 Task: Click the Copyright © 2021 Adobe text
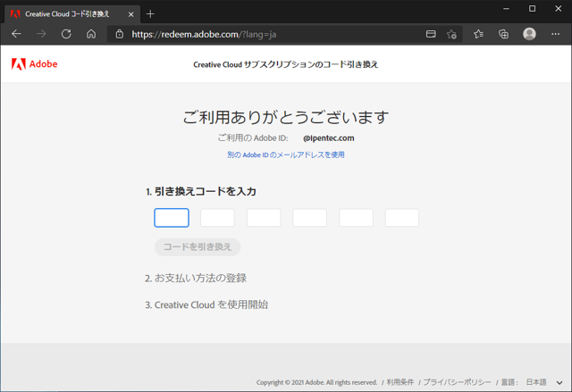coord(316,382)
